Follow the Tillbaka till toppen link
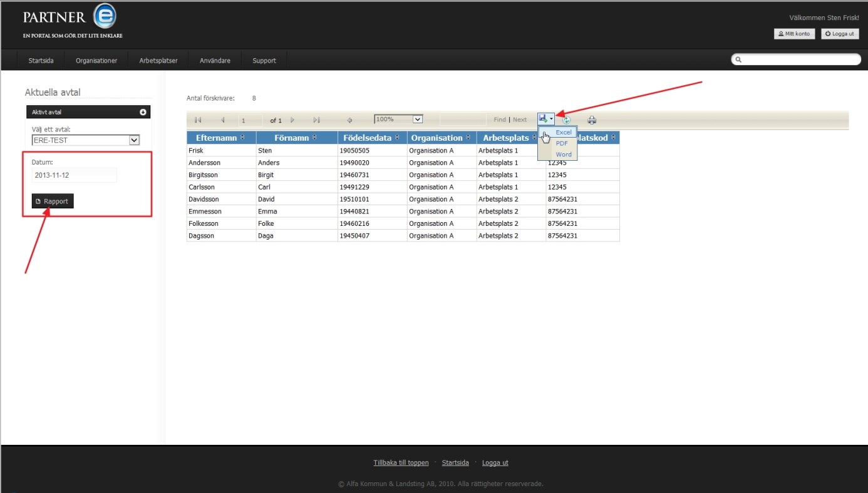The height and width of the screenshot is (493, 868). point(401,463)
